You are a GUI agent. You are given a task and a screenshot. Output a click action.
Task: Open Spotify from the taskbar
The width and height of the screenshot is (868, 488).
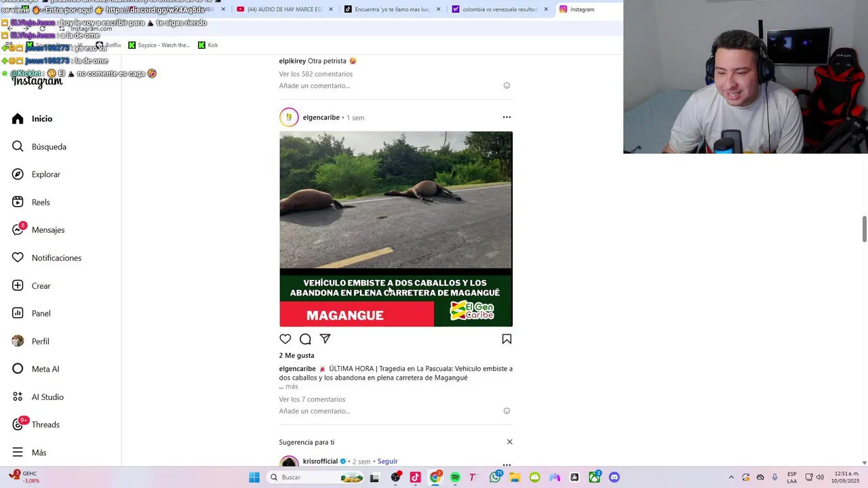[455, 477]
